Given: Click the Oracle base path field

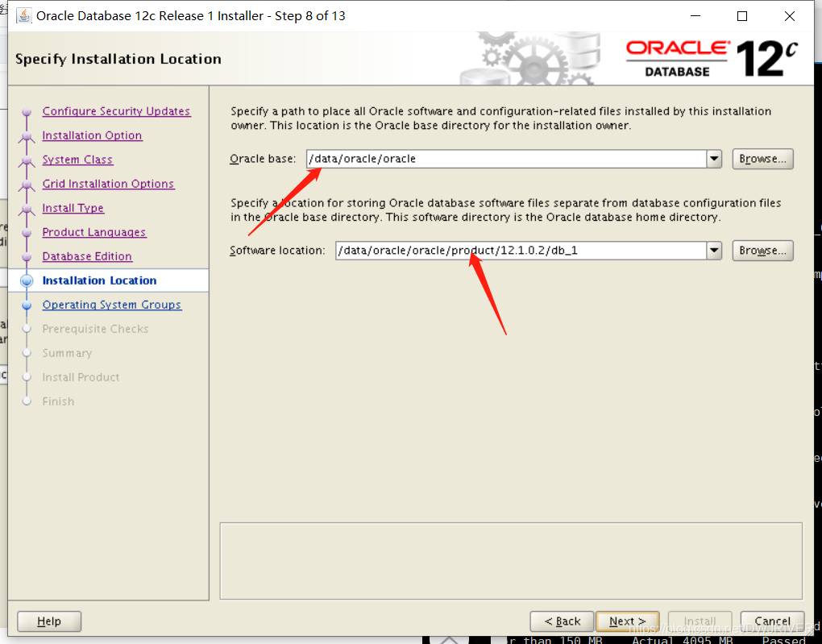Looking at the screenshot, I should click(x=506, y=159).
